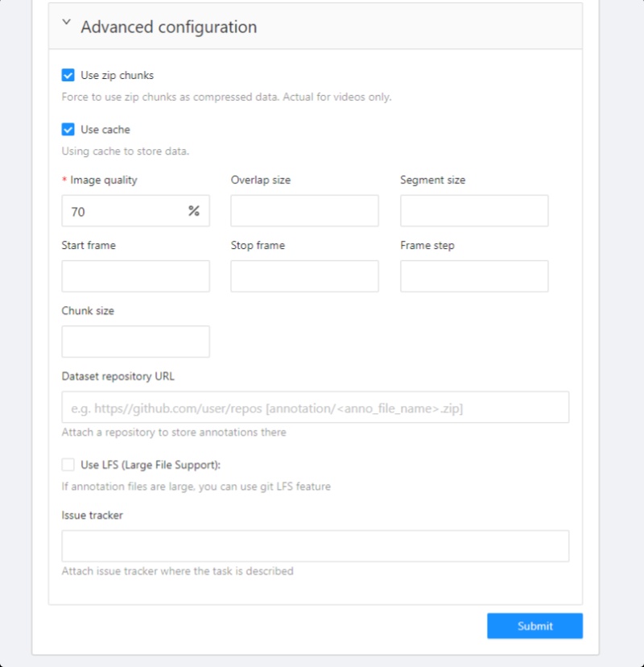This screenshot has height=667, width=644.
Task: Click the percent icon in Image quality
Action: point(193,211)
